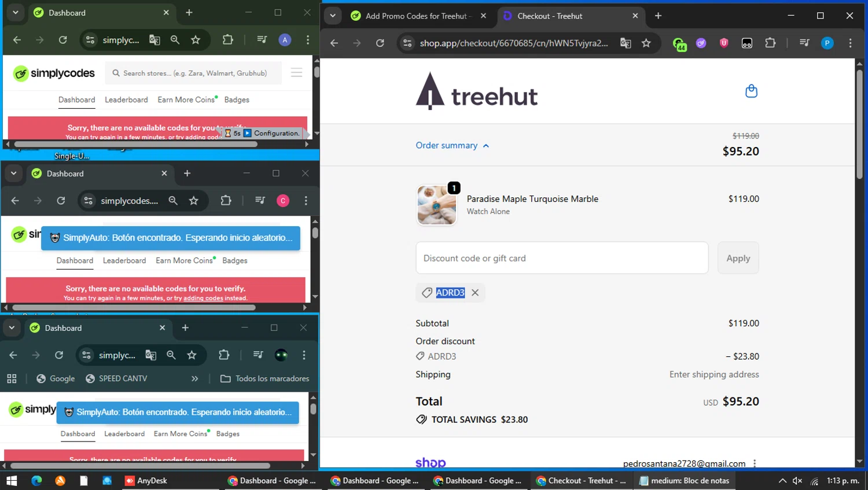Open the extensions puzzle menu in checkout window
This screenshot has height=490, width=868.
770,43
